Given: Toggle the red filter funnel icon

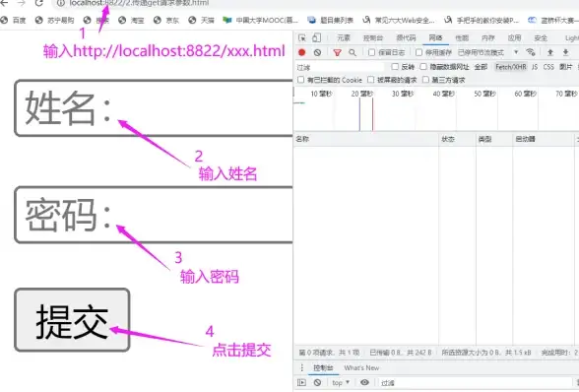Looking at the screenshot, I should click(337, 52).
